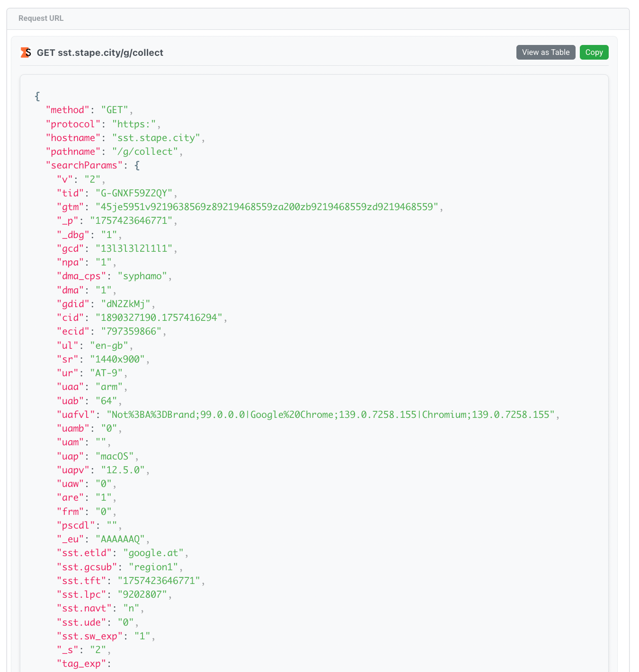Click the "pscdl" key

[x=76, y=525]
